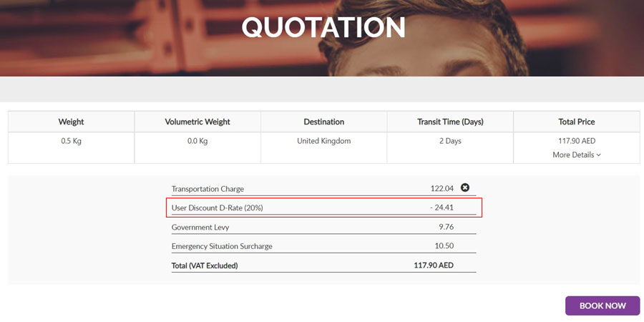Select the Weight column header
This screenshot has width=644, height=322.
point(71,122)
